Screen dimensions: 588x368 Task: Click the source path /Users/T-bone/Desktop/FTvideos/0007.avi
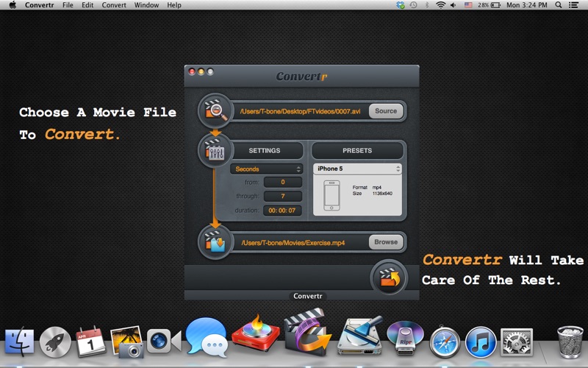click(x=301, y=111)
